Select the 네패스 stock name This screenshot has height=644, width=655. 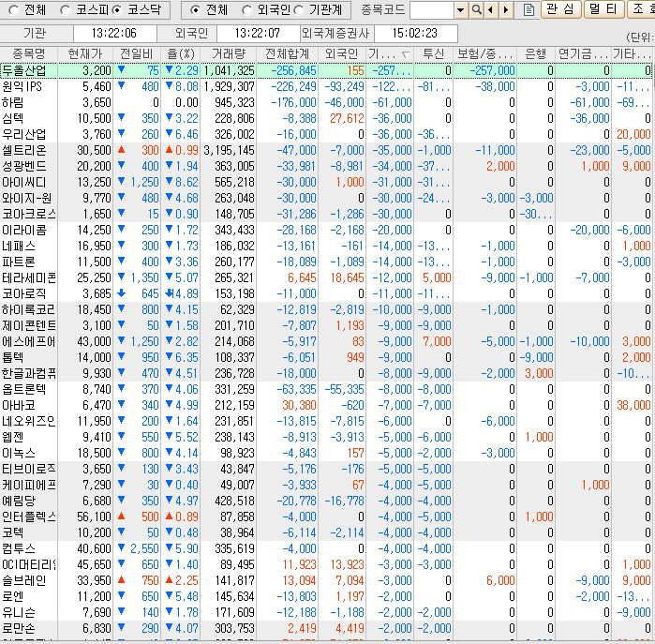19,246
